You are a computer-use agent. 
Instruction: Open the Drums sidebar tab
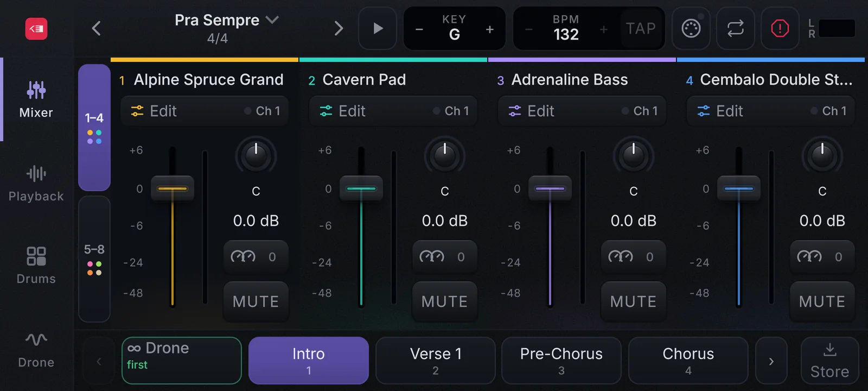[36, 266]
